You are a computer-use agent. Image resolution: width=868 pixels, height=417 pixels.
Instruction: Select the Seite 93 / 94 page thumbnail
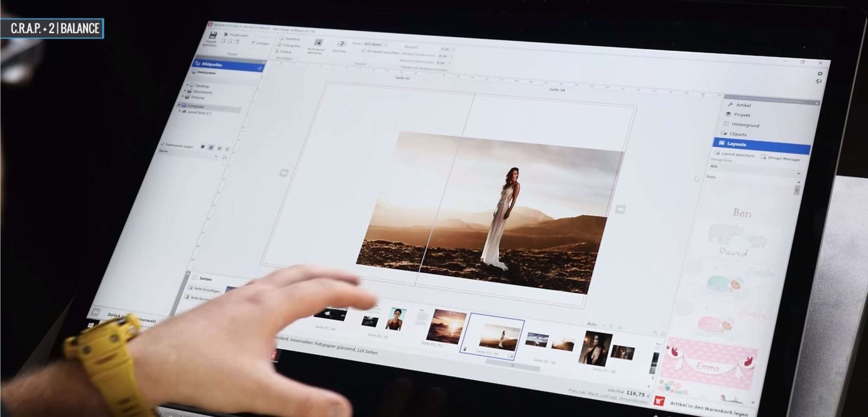492,336
